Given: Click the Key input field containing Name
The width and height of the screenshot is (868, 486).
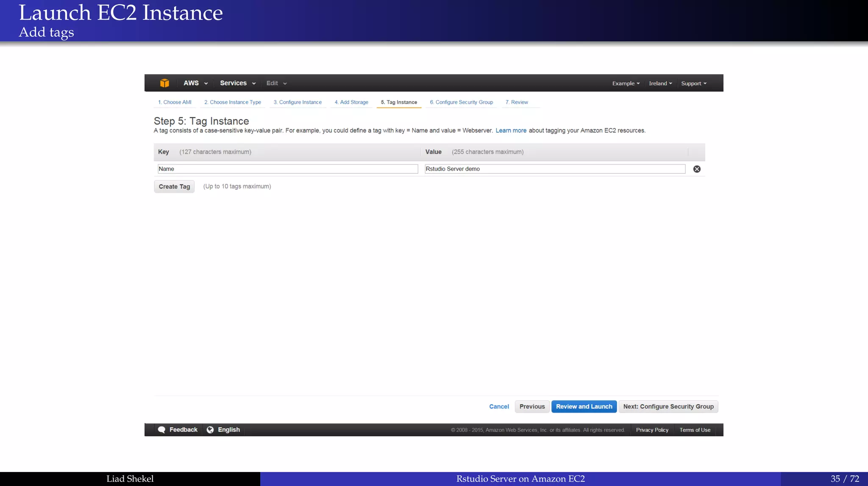Looking at the screenshot, I should pos(288,169).
